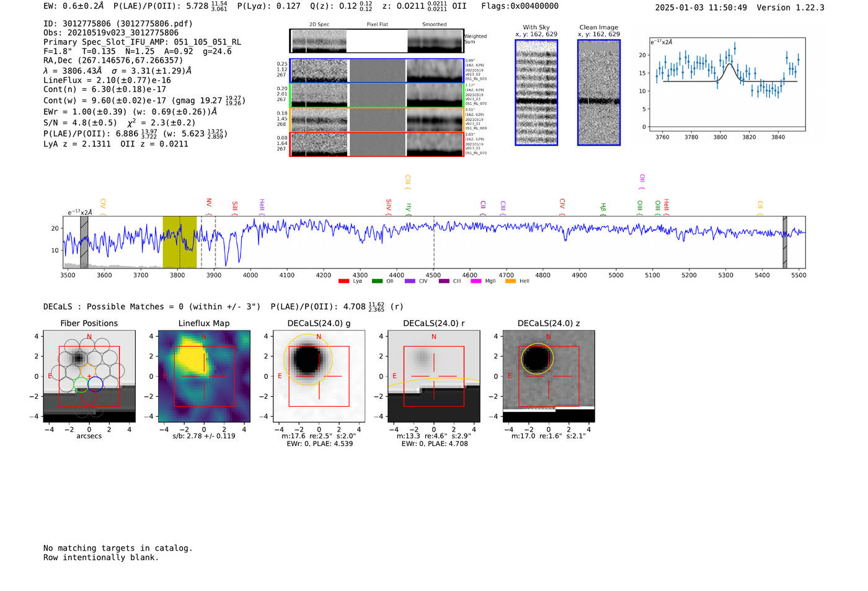Click the yellow aperture circle in DECaLS z
The height and width of the screenshot is (591, 868).
tap(537, 359)
